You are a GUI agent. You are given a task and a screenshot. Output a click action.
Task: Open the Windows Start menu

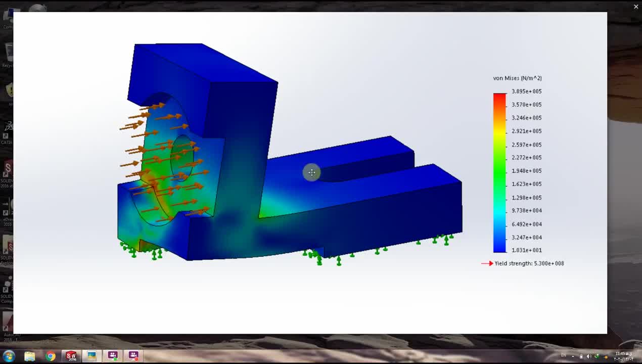[x=9, y=356]
